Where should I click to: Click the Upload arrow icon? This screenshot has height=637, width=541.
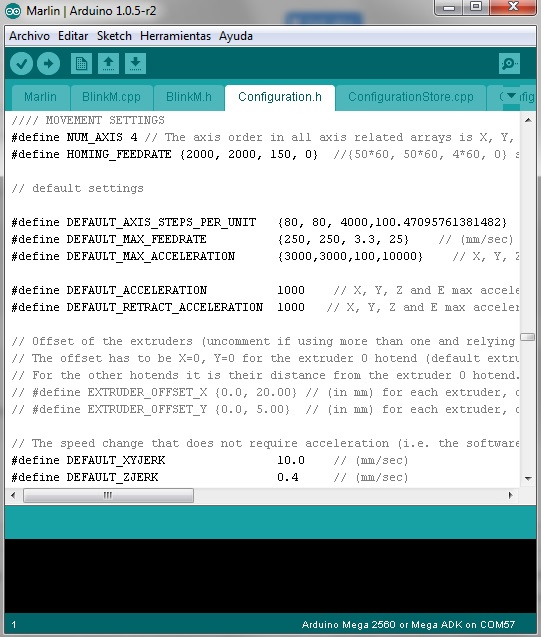(49, 63)
